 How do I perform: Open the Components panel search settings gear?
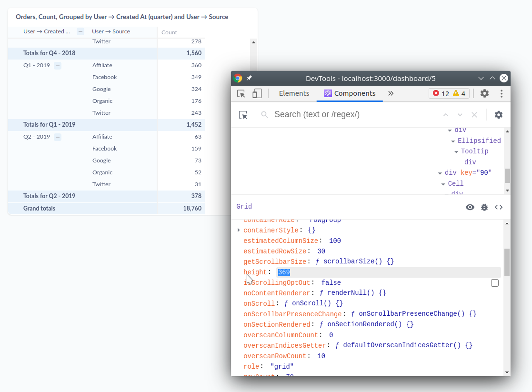pos(498,114)
